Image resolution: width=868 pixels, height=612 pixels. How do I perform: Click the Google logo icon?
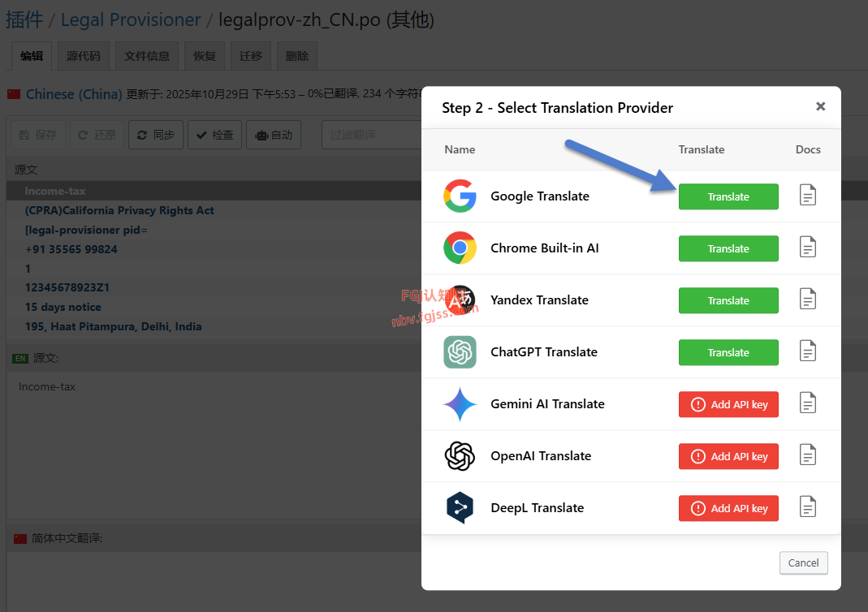460,196
